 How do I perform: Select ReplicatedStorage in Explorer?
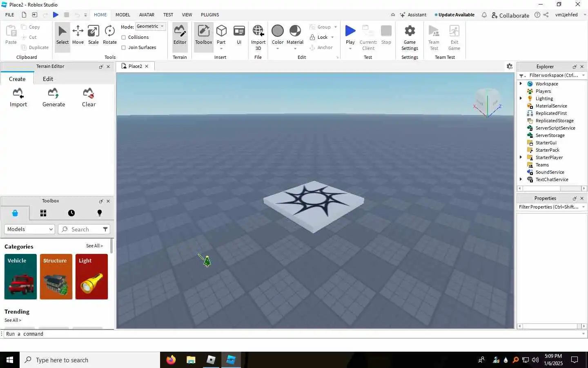554,121
